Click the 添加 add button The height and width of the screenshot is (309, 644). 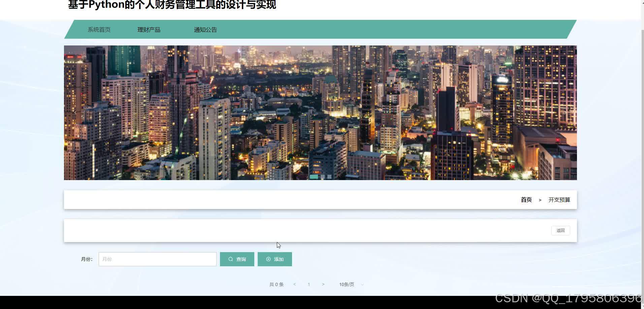[275, 259]
